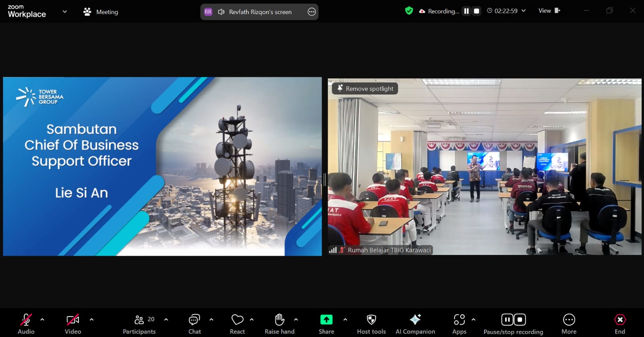Click the React heart icon
This screenshot has height=337, width=644.
pos(237,320)
